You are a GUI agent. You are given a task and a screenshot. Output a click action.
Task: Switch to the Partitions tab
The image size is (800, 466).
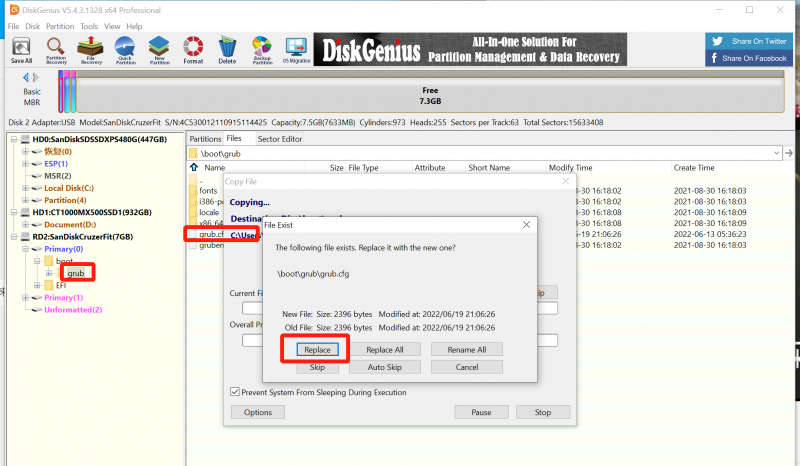point(205,139)
